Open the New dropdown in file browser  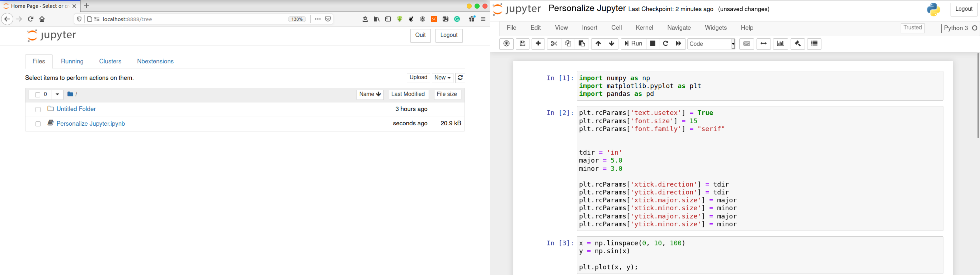tap(442, 78)
